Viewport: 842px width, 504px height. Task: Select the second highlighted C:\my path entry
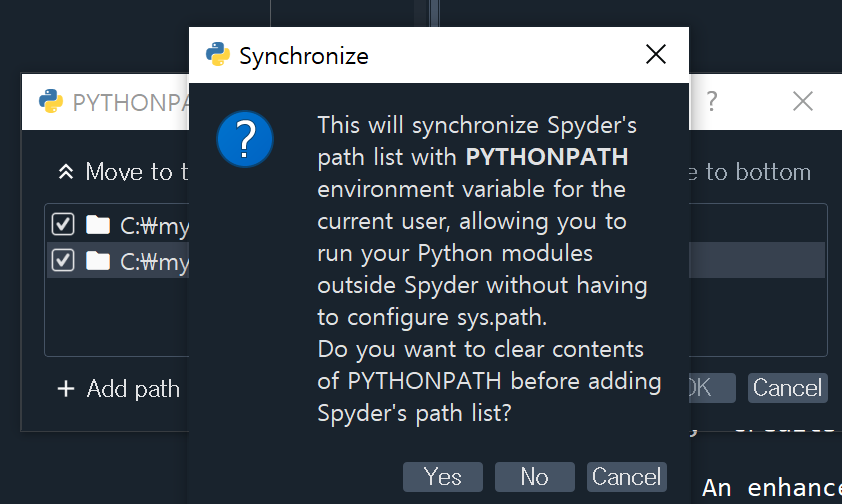click(118, 260)
